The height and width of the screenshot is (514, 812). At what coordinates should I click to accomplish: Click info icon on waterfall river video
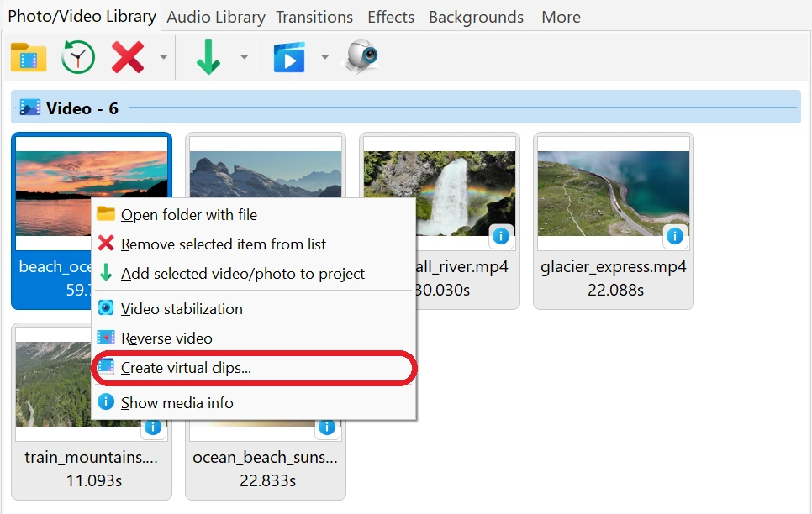point(501,236)
